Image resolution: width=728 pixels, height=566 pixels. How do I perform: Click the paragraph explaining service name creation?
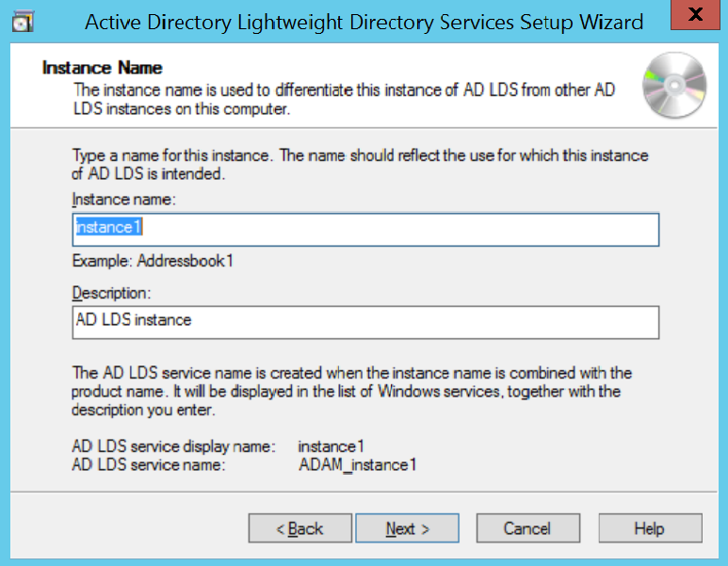pos(351,391)
